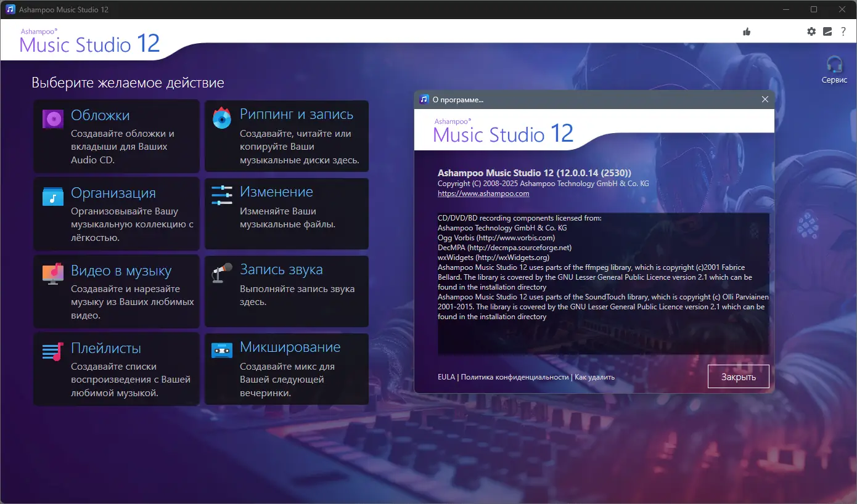Click the app icon in the main title bar
Image resolution: width=857 pixels, height=504 pixels.
click(10, 9)
